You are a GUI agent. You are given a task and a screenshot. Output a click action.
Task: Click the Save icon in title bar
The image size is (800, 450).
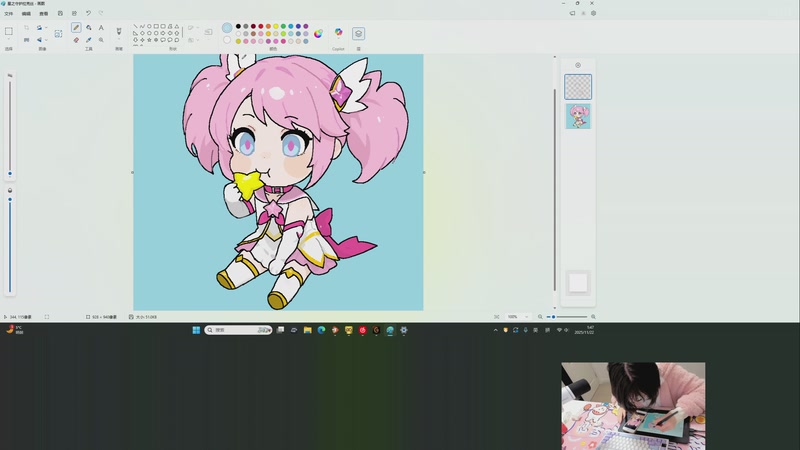[x=60, y=13]
